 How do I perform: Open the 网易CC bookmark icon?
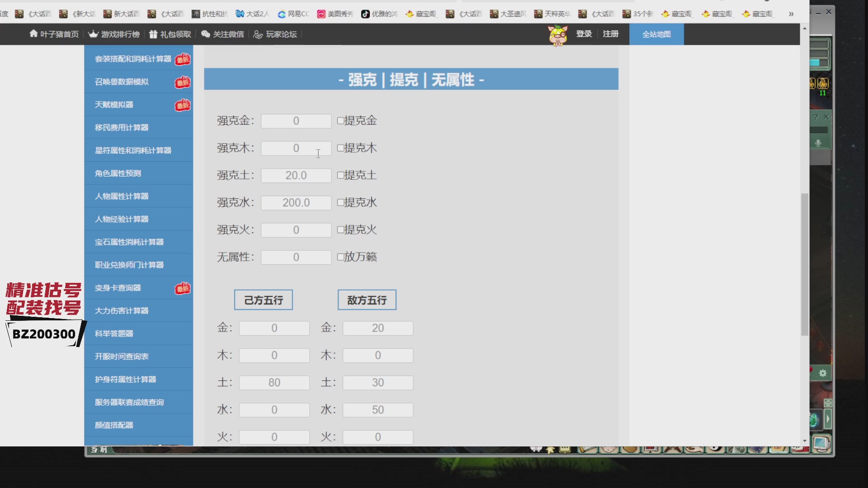[282, 14]
